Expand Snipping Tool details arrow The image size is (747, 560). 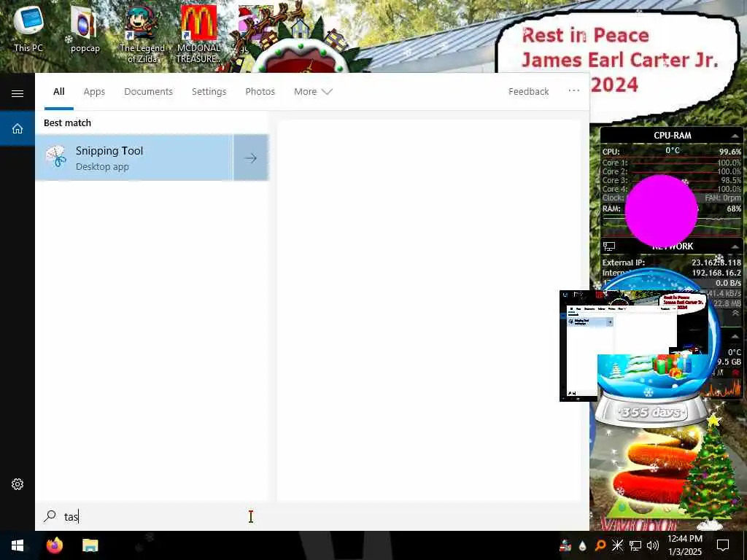(x=251, y=157)
